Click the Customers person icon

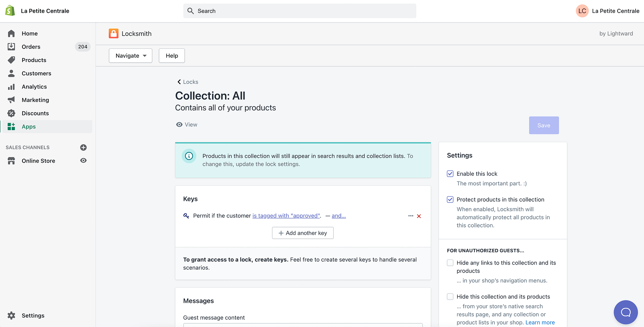(x=11, y=73)
